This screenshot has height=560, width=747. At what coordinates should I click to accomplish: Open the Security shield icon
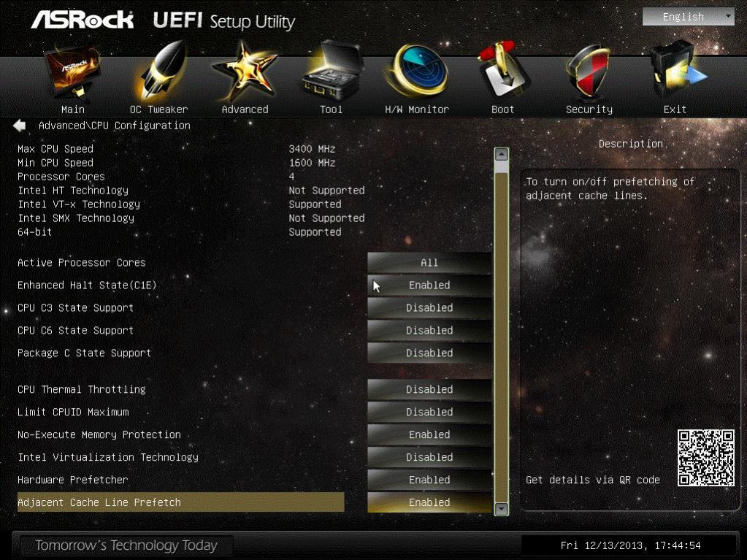tap(589, 71)
